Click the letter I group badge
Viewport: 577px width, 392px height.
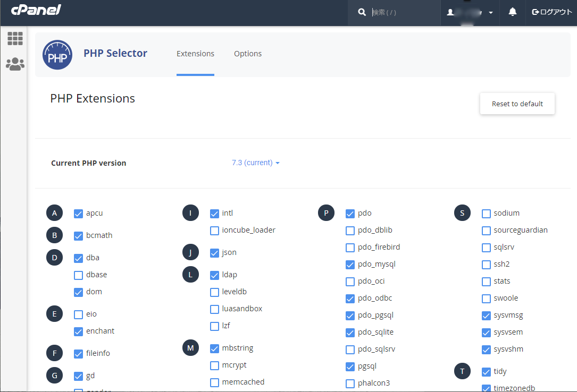click(190, 213)
